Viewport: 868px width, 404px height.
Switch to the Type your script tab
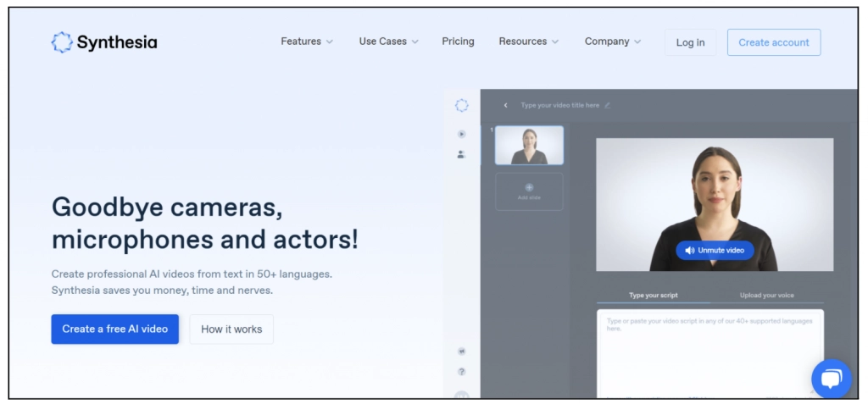[x=654, y=296]
